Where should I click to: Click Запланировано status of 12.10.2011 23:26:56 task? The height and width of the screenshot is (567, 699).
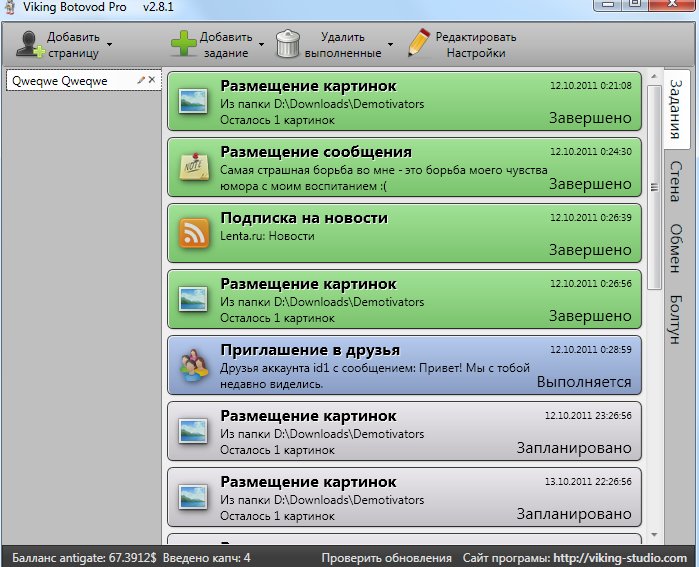click(x=574, y=448)
